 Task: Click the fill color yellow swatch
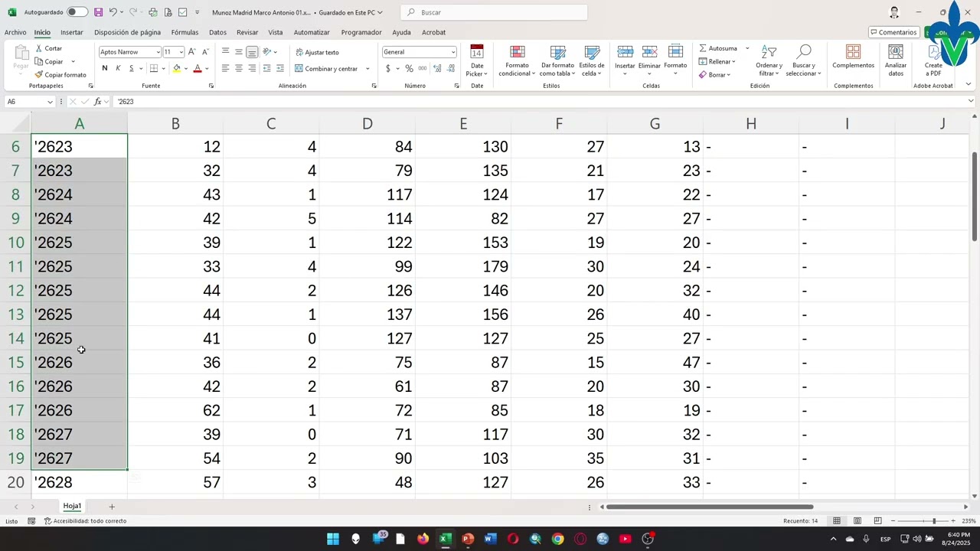pyautogui.click(x=176, y=68)
